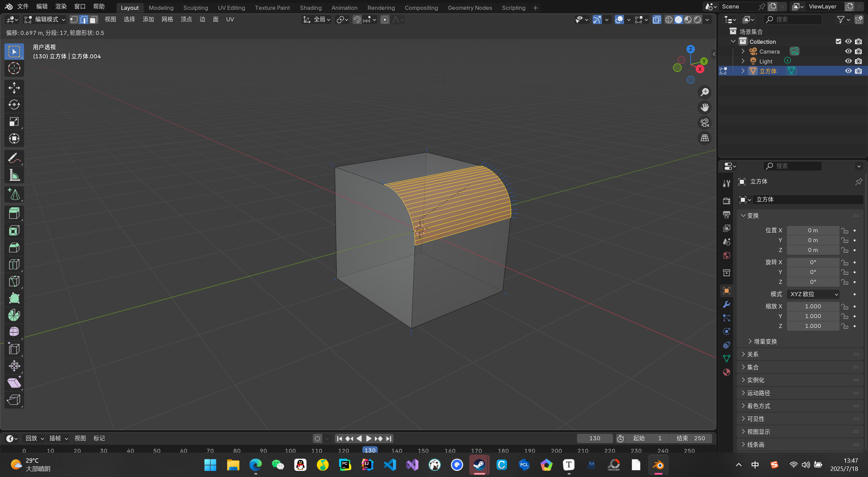This screenshot has width=868, height=477.
Task: Choose the Bevel tool
Action: point(14,248)
